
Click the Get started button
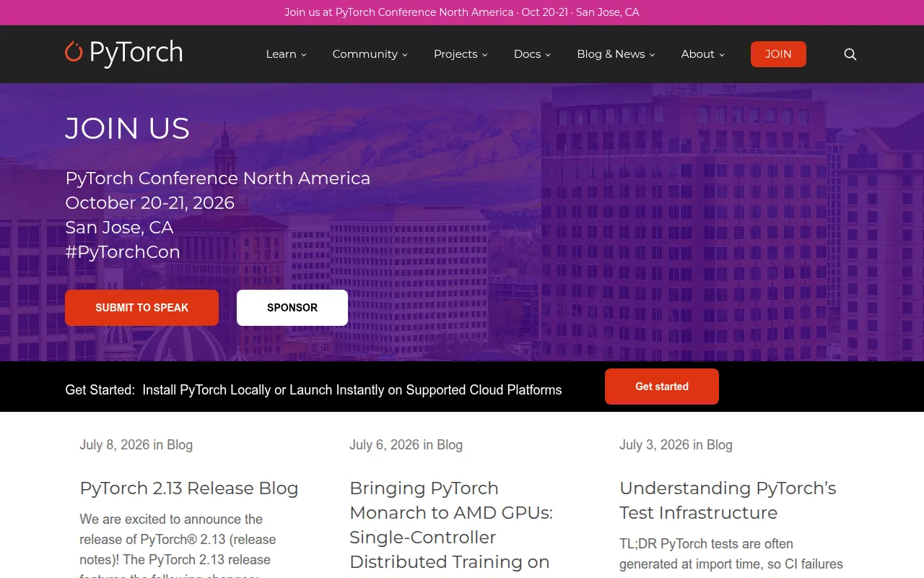click(x=662, y=387)
